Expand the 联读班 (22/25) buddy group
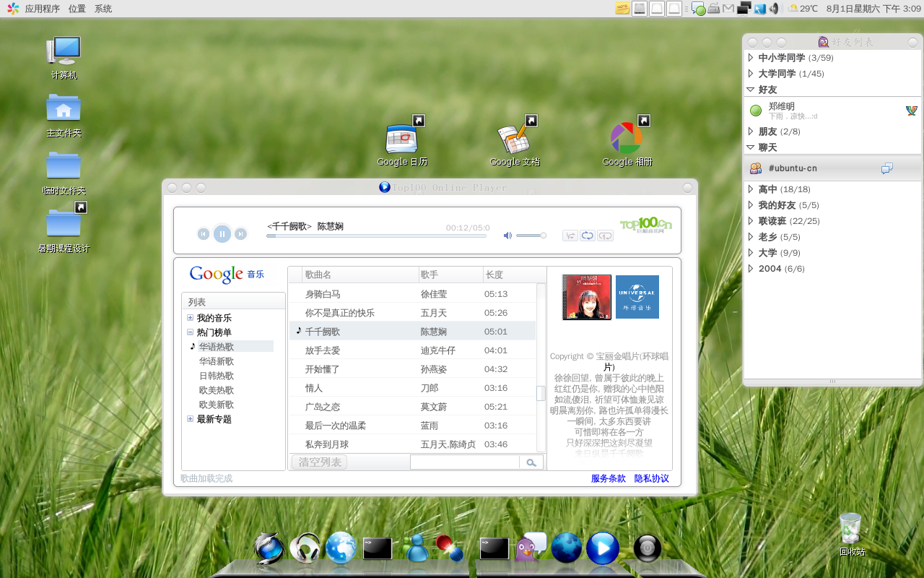 tap(751, 221)
